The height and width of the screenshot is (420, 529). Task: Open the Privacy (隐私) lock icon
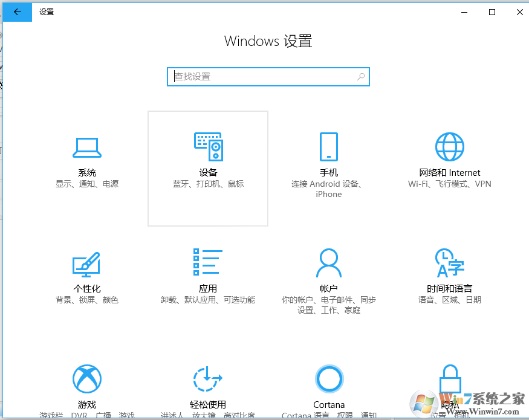pyautogui.click(x=450, y=378)
